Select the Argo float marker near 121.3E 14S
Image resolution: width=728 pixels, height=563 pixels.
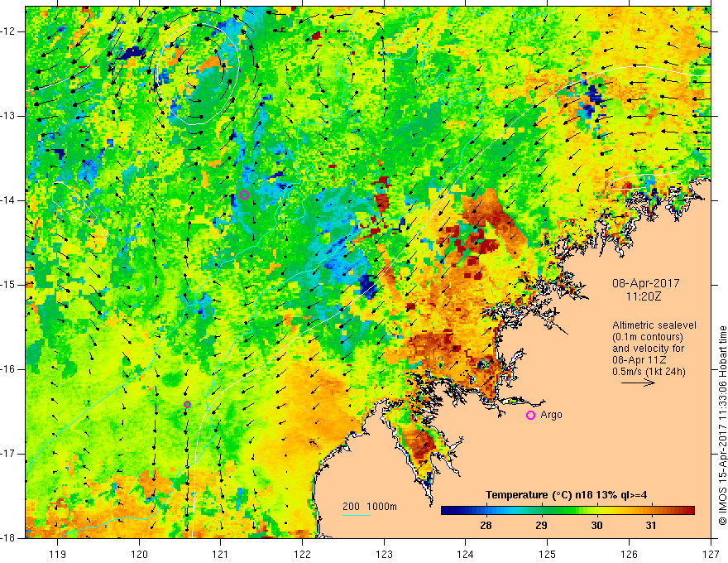pyautogui.click(x=245, y=195)
